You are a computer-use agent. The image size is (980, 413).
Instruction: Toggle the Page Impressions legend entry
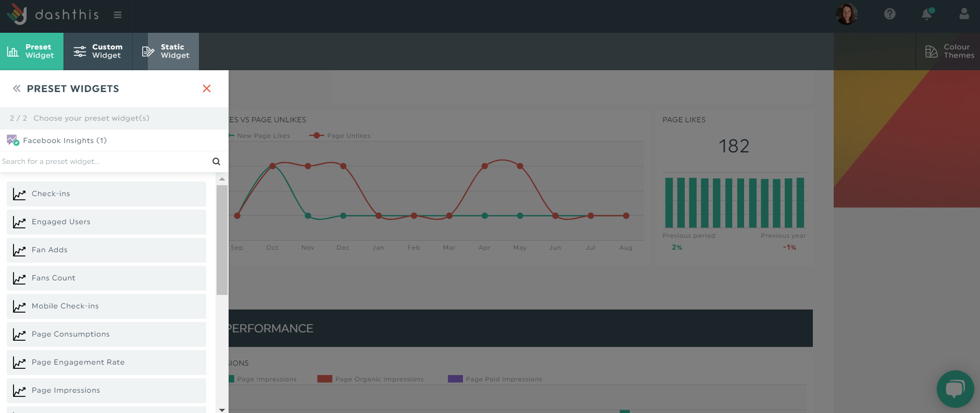point(263,379)
